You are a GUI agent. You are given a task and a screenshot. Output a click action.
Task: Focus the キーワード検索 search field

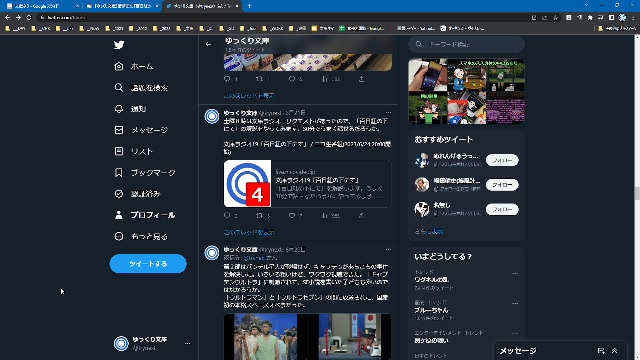pos(467,44)
